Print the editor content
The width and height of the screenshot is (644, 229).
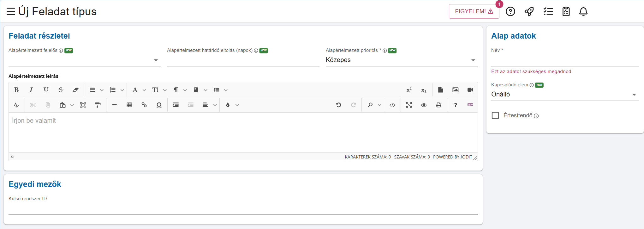click(438, 105)
